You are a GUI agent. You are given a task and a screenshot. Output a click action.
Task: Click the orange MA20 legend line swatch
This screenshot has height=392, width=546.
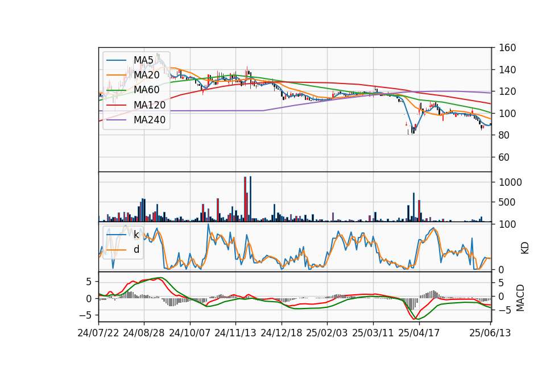[x=116, y=76]
